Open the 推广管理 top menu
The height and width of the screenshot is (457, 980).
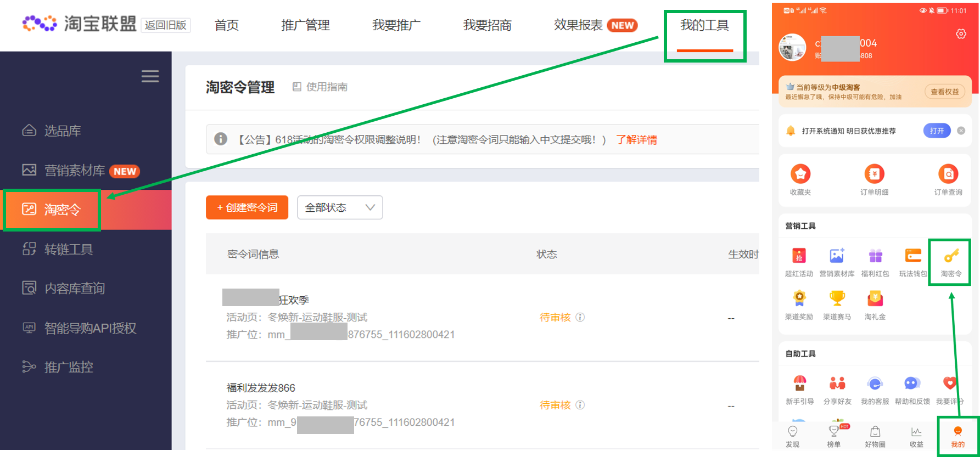pyautogui.click(x=305, y=25)
